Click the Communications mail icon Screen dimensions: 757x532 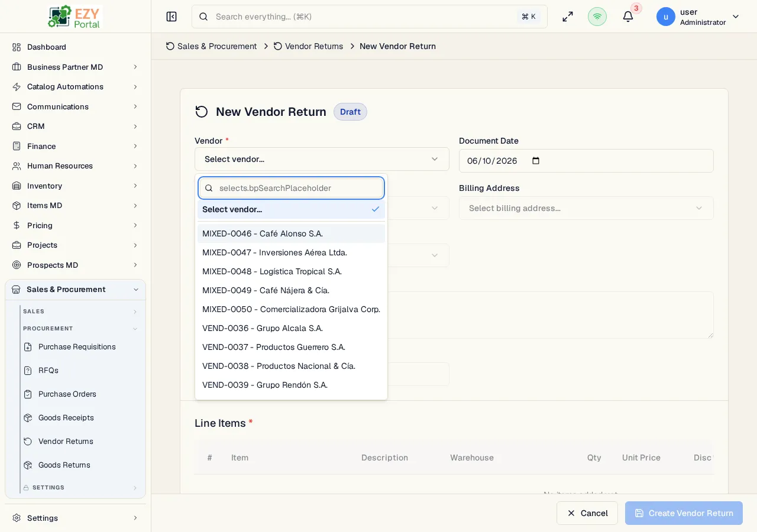click(17, 106)
